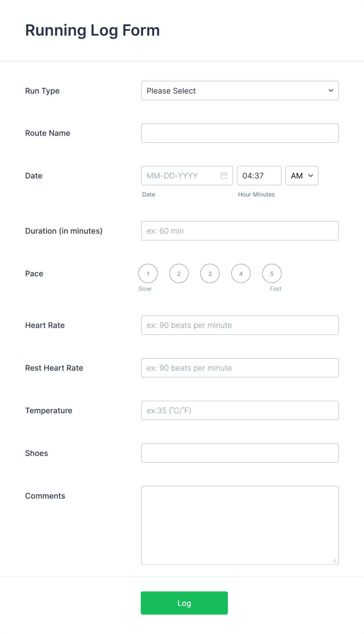Click the Shoes input field
The height and width of the screenshot is (634, 364).
240,453
